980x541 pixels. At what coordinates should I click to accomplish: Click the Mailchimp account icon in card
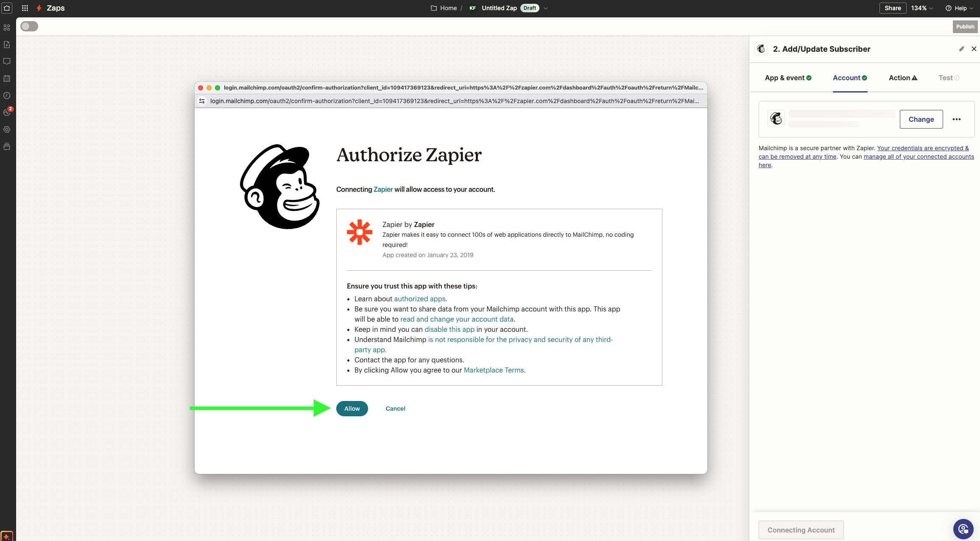(x=776, y=118)
